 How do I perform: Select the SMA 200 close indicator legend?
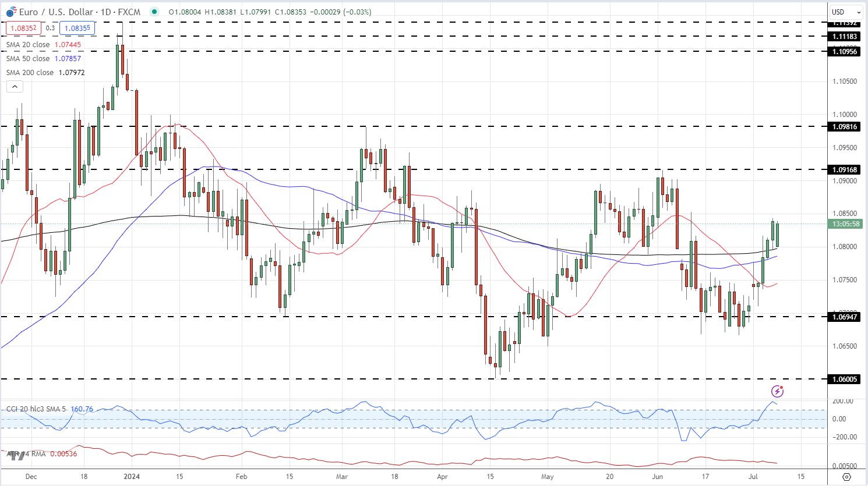[30, 73]
